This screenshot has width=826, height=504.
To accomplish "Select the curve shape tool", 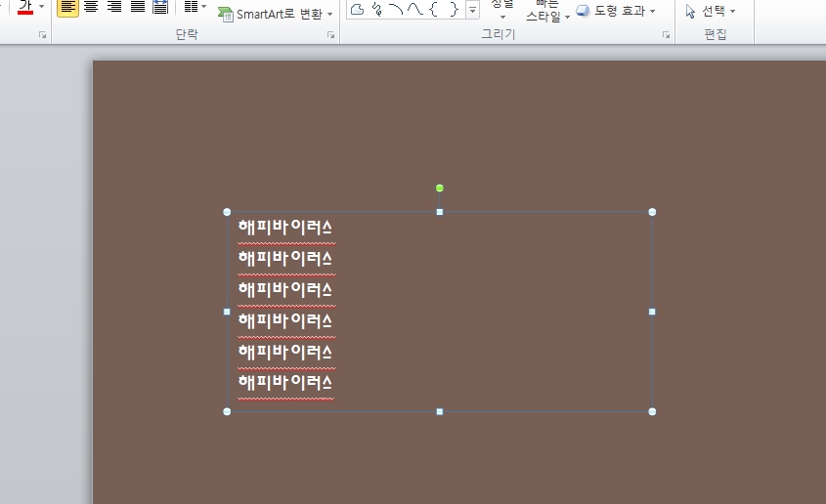I will [415, 9].
